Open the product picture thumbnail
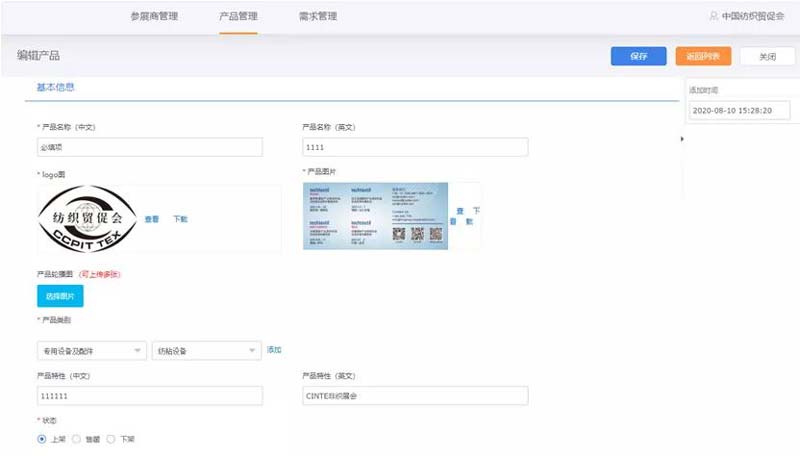 [375, 216]
